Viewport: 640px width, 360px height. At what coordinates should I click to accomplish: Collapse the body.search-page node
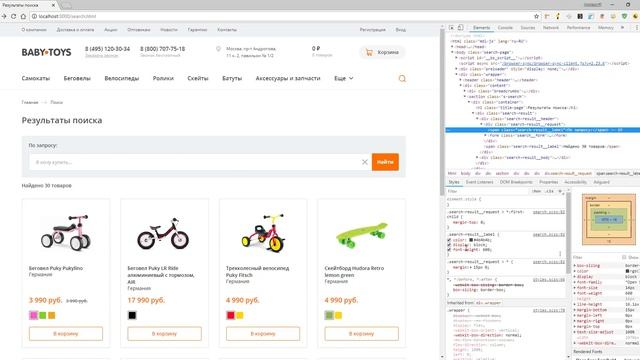[453, 52]
